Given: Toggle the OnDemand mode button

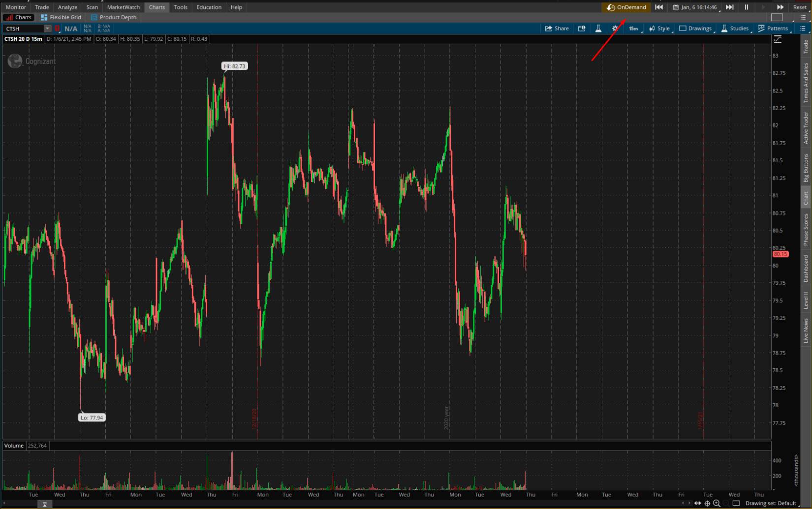Looking at the screenshot, I should pos(626,7).
